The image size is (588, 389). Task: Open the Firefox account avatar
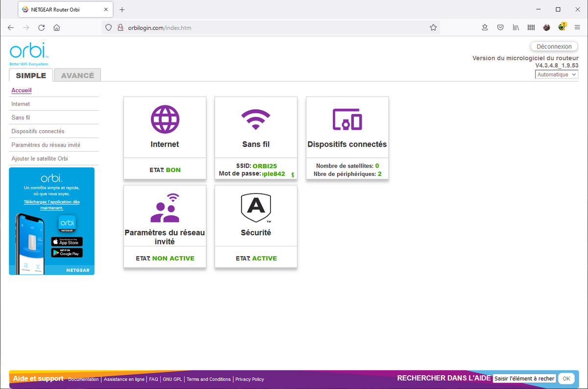point(546,28)
